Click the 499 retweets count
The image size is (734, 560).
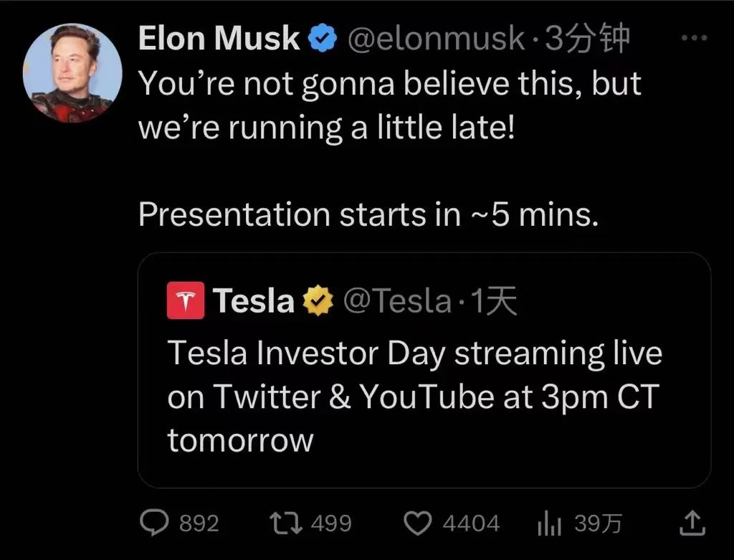pos(332,524)
